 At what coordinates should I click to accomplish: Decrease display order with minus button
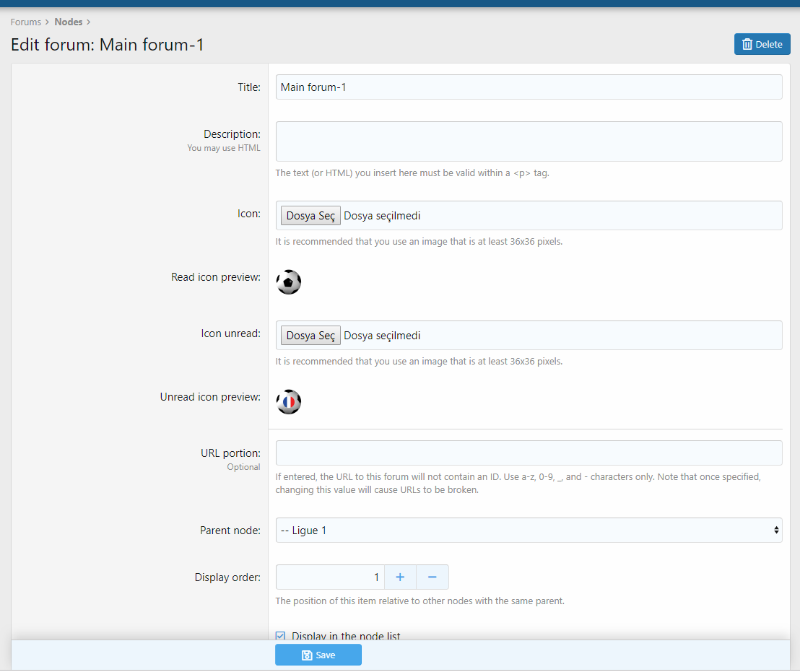[432, 577]
